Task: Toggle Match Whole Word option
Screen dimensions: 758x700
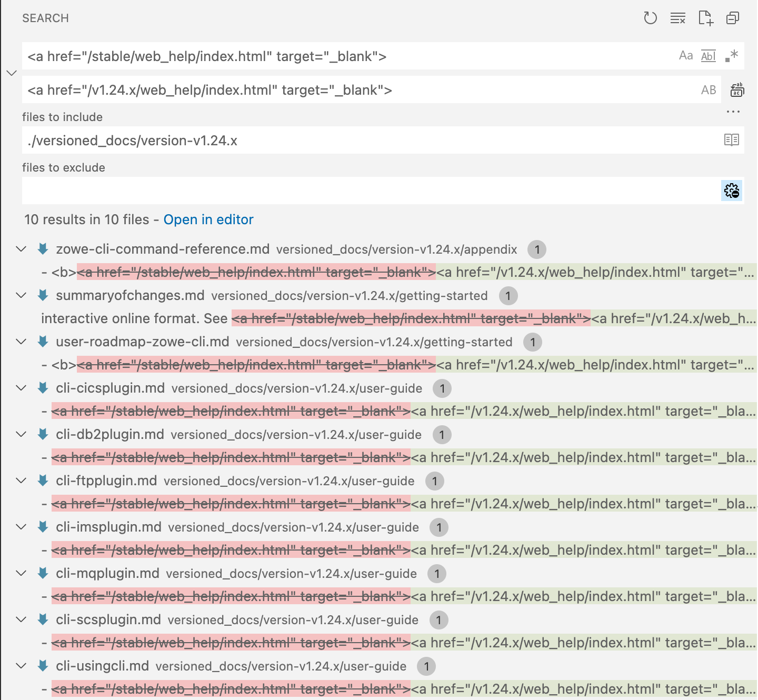Action: pyautogui.click(x=709, y=56)
